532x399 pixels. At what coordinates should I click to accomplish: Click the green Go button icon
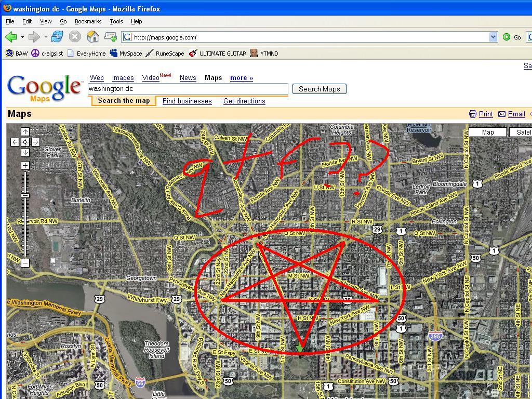point(507,37)
